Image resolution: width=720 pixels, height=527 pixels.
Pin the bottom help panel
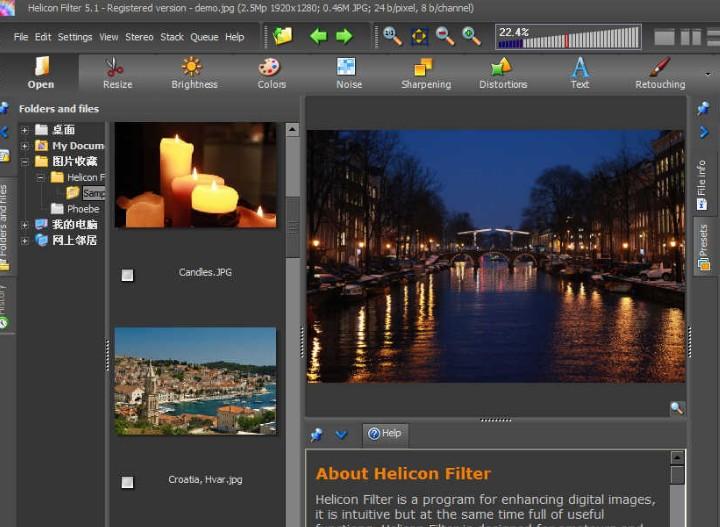[x=316, y=434]
